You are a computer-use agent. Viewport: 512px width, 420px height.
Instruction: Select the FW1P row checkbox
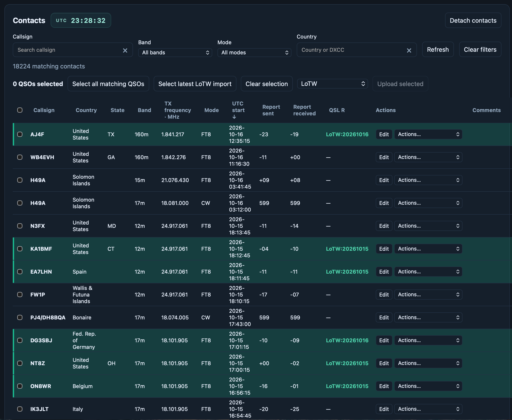pyautogui.click(x=20, y=295)
